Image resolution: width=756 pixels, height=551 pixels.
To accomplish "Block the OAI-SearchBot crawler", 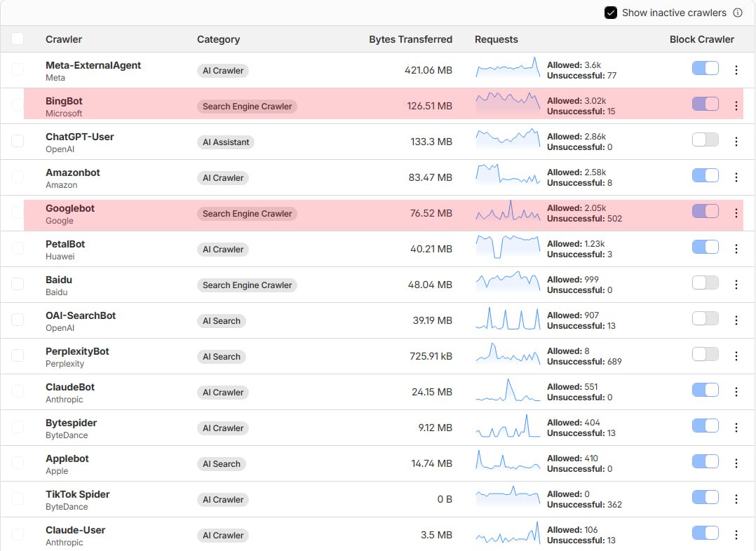I will [706, 318].
